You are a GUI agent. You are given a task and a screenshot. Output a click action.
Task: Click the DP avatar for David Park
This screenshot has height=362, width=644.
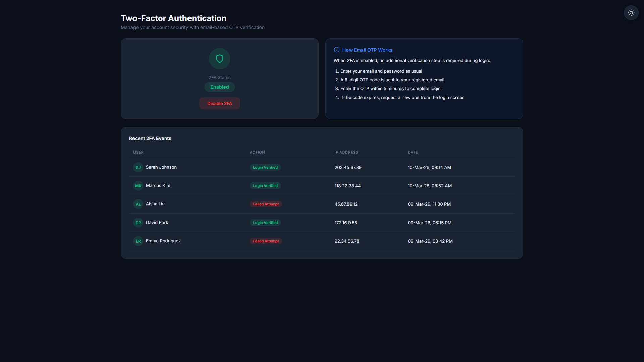(138, 223)
